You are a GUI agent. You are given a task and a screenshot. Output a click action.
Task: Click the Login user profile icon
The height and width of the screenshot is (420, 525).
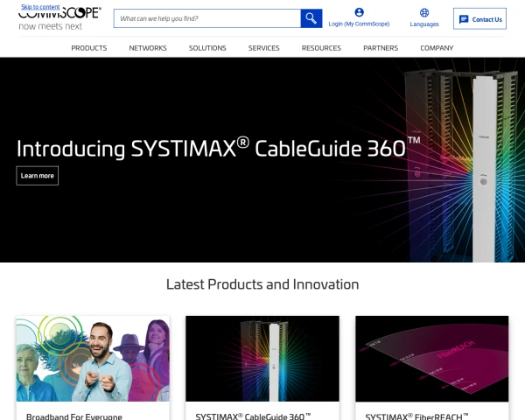click(x=359, y=12)
